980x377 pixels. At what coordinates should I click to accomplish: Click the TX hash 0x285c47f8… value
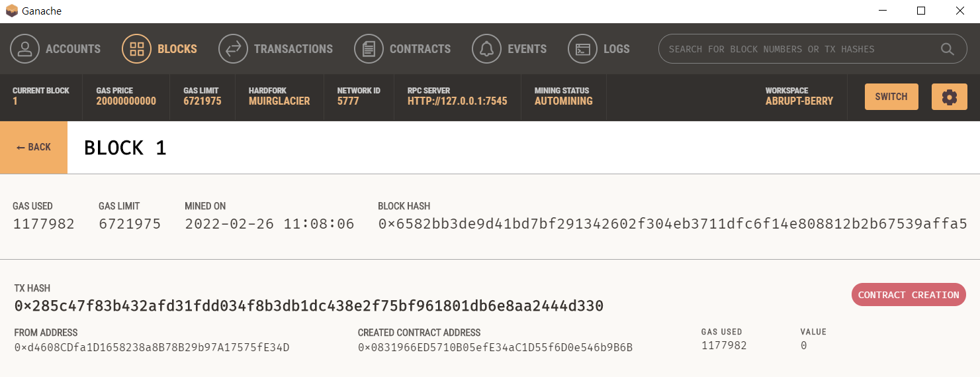309,306
